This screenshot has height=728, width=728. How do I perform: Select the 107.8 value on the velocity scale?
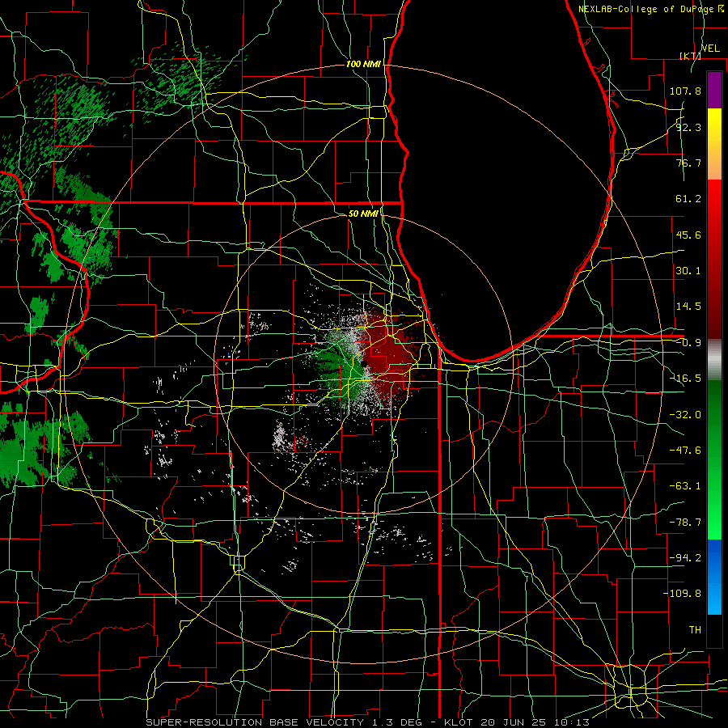pyautogui.click(x=685, y=91)
